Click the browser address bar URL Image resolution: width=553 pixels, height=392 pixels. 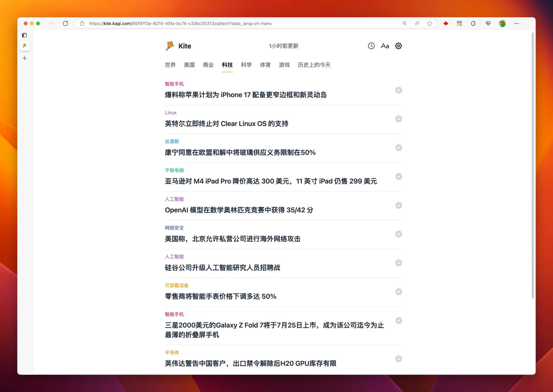pyautogui.click(x=180, y=23)
